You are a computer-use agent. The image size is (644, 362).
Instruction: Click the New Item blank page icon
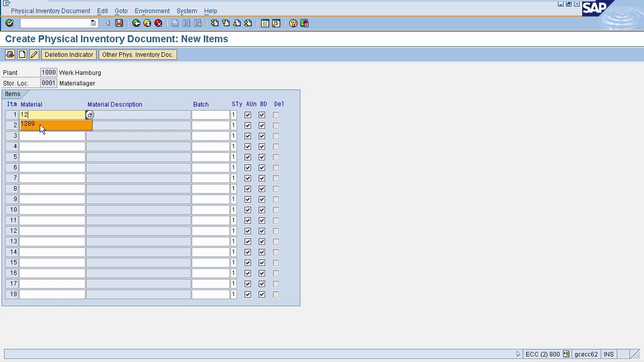pyautogui.click(x=22, y=55)
